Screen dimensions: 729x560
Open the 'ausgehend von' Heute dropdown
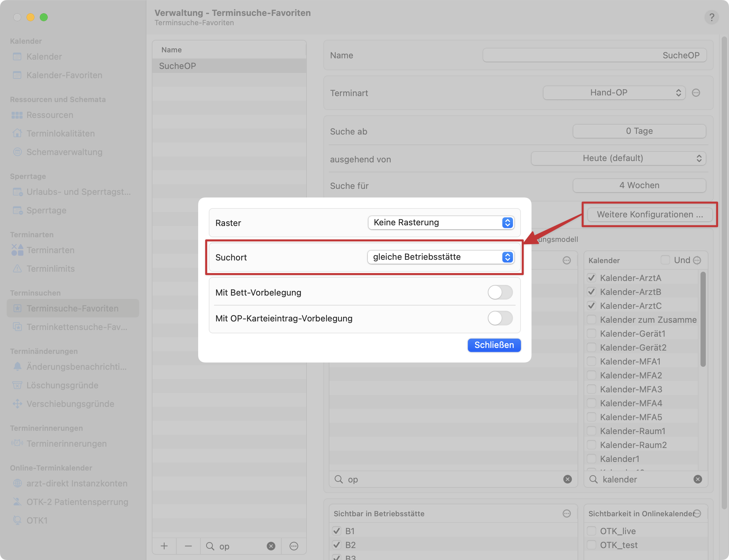pyautogui.click(x=618, y=158)
